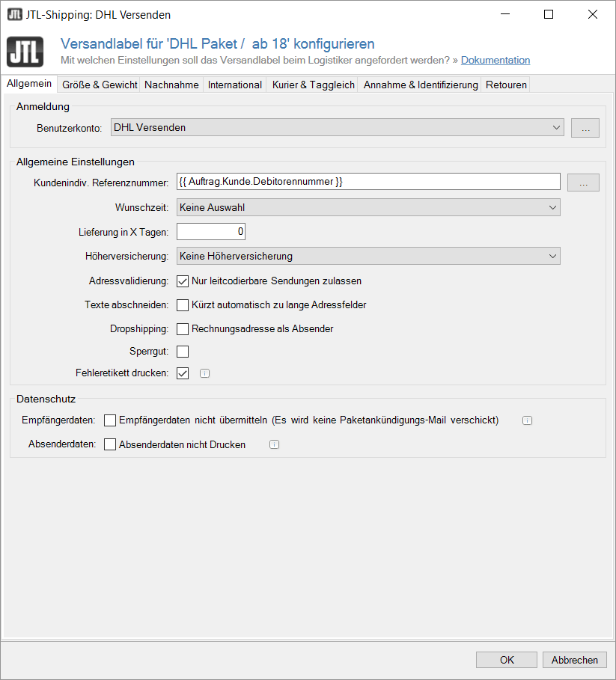Click the info icon beside Absenderdaten nicht Drucken
The image size is (616, 680).
(274, 444)
